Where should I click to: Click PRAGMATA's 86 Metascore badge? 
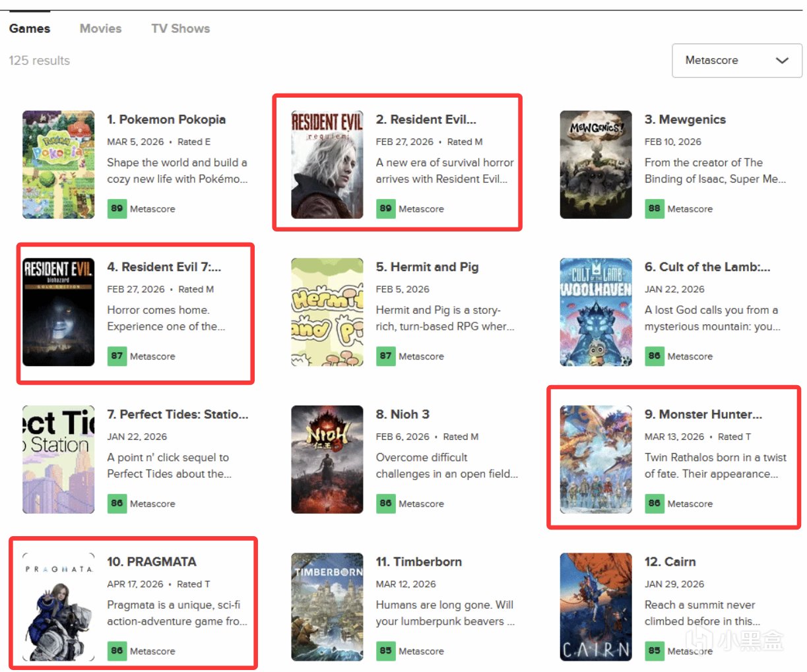117,651
